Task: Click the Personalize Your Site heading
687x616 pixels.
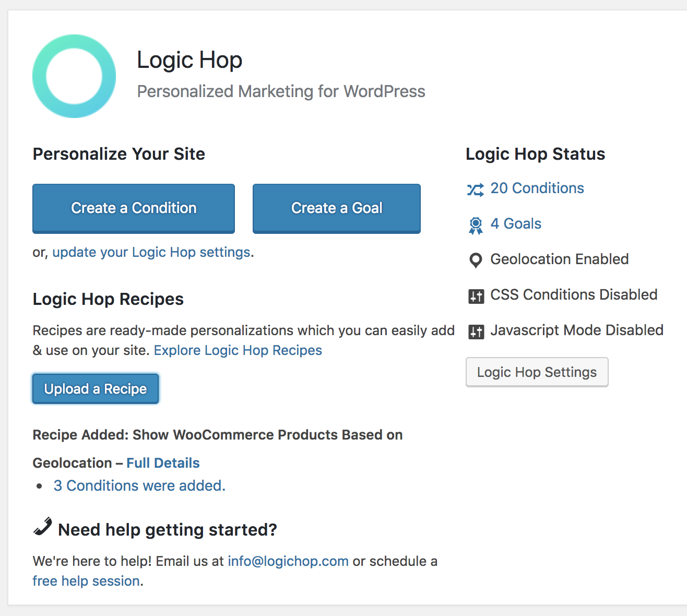Action: [x=119, y=154]
